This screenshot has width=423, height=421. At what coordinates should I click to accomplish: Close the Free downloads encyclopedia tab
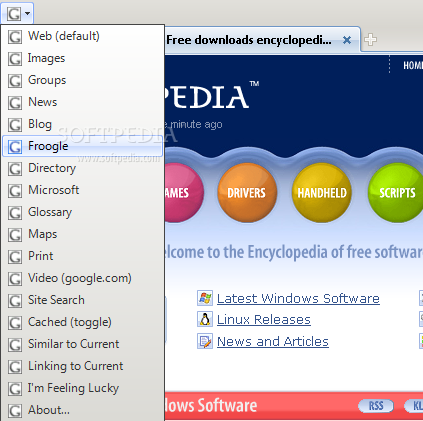pos(347,40)
